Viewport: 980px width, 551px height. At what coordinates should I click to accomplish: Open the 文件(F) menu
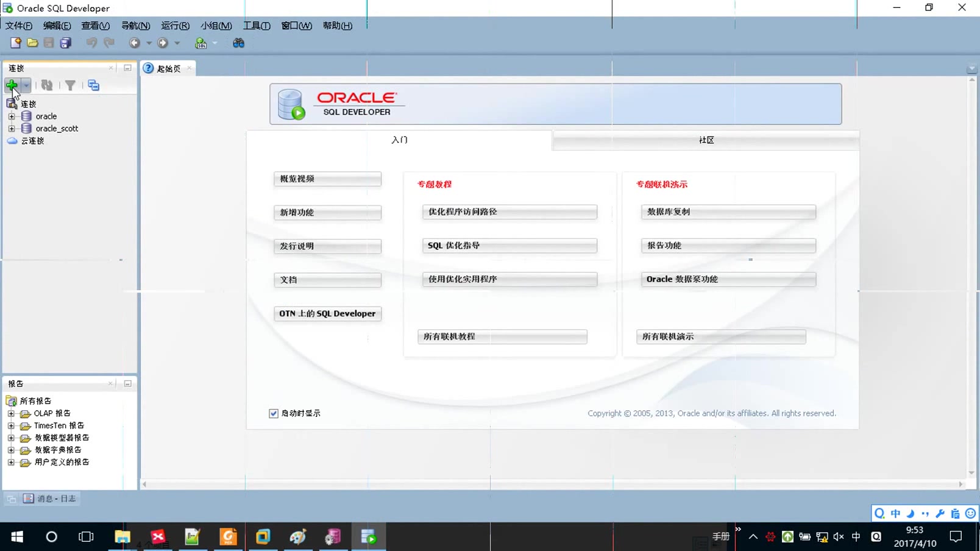(19, 26)
